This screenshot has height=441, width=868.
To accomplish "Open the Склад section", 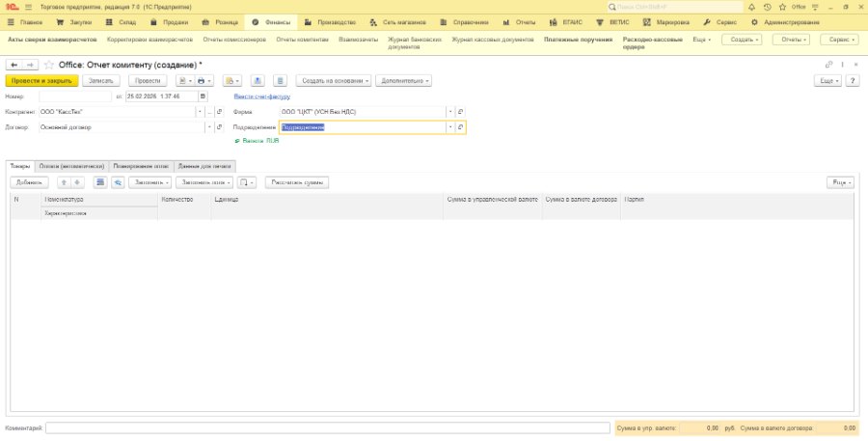I will 121,23.
